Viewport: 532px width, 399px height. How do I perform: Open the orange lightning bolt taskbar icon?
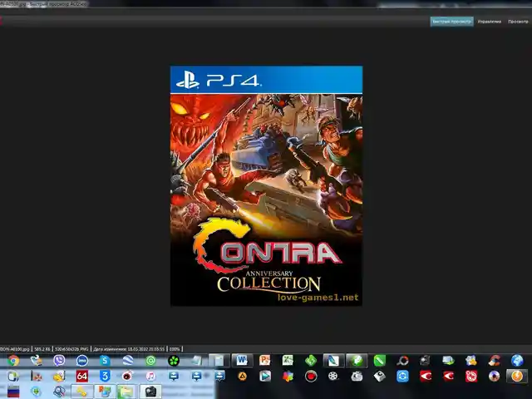coord(517,376)
